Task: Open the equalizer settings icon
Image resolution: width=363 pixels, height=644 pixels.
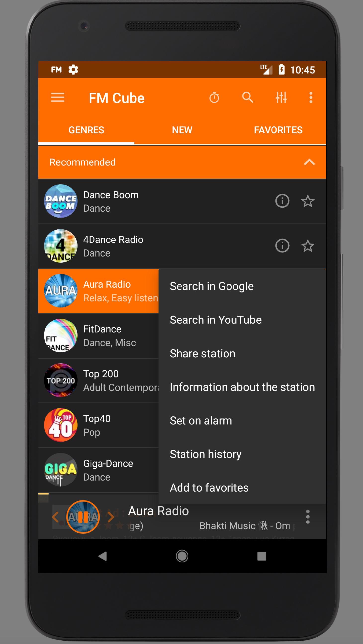Action: point(281,97)
